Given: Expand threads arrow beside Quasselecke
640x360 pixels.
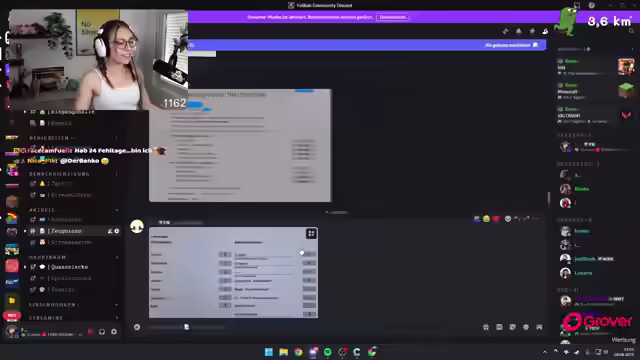Looking at the screenshot, I should click(x=25, y=267).
